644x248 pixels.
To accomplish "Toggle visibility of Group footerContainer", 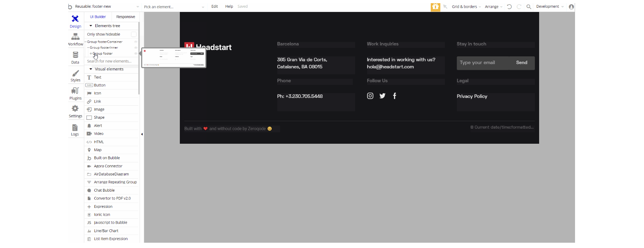I will click(136, 42).
